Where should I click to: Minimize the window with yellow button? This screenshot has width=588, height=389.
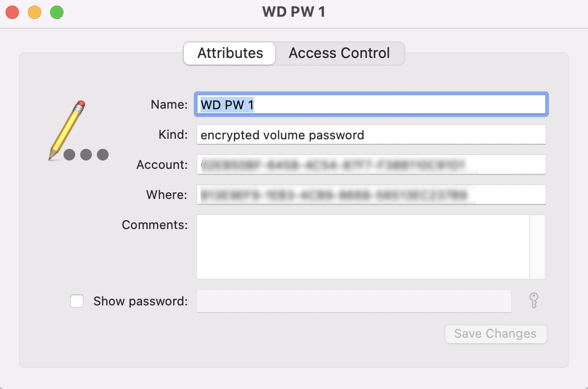point(35,12)
